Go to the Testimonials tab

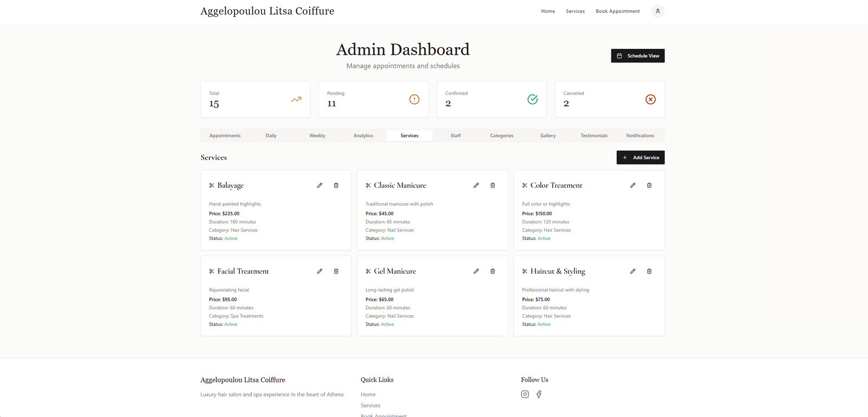594,136
